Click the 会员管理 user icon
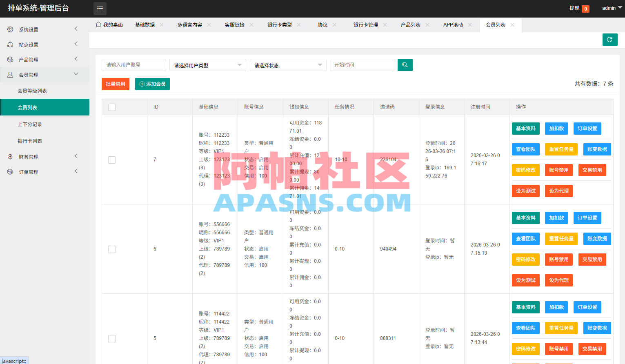625x364 pixels. (10, 75)
